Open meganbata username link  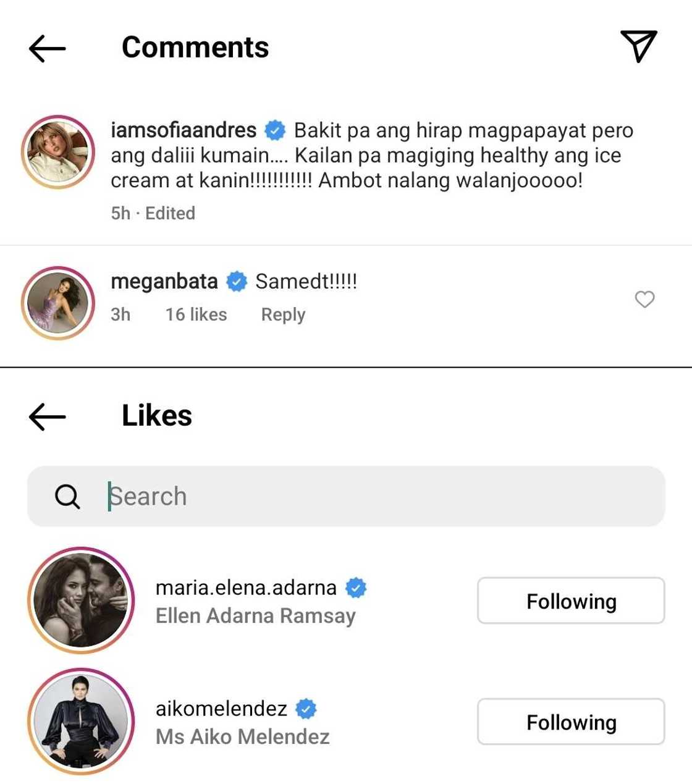click(164, 282)
